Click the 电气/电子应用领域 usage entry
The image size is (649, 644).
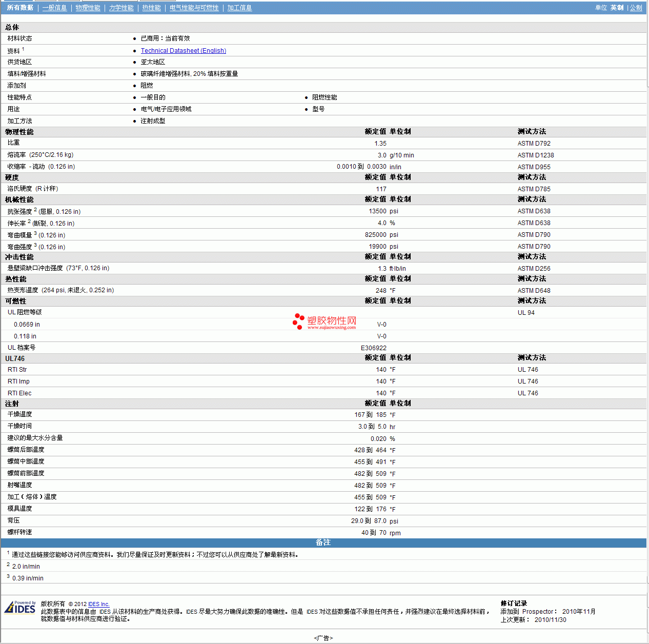(x=166, y=109)
